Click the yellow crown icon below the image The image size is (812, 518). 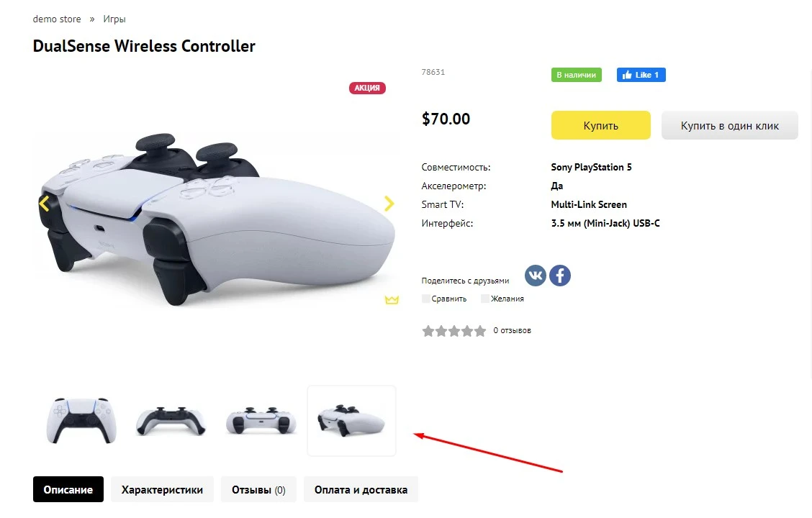tap(392, 299)
